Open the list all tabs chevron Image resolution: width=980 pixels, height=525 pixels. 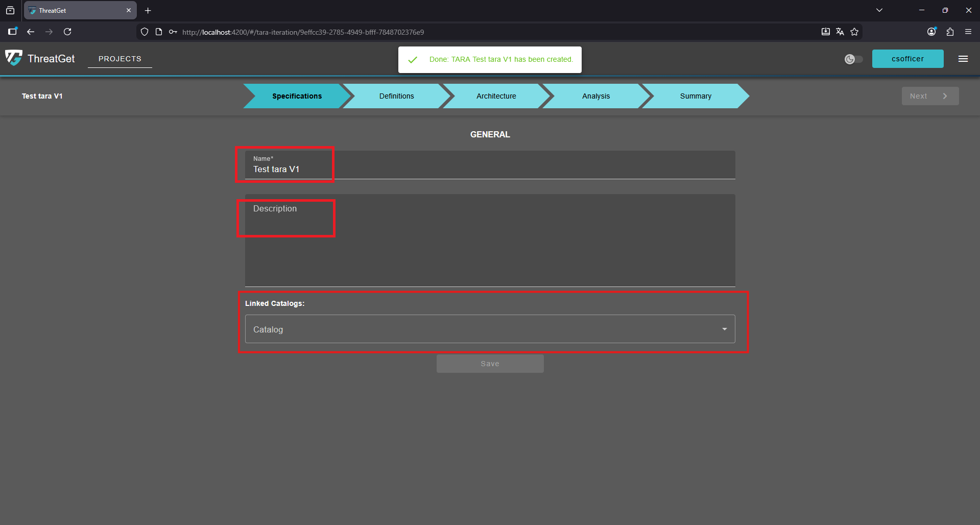tap(879, 10)
